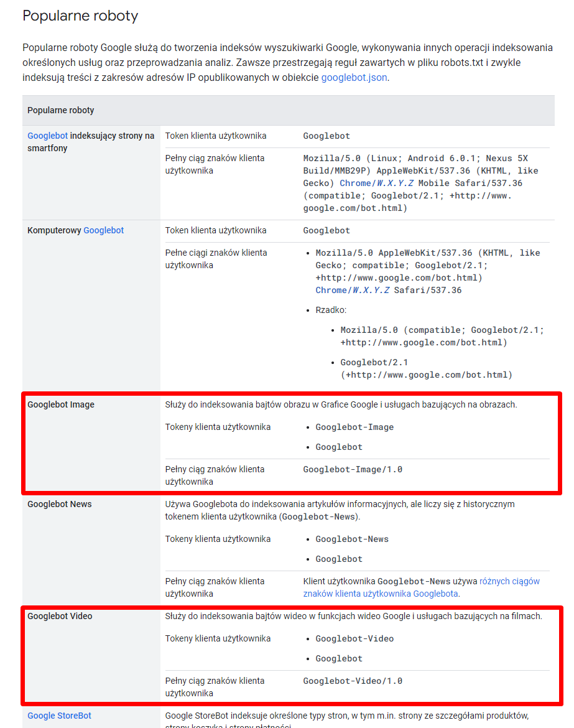This screenshot has height=728, width=574.
Task: Select the Nexus 5X mobile user agent string
Action: tap(421, 183)
